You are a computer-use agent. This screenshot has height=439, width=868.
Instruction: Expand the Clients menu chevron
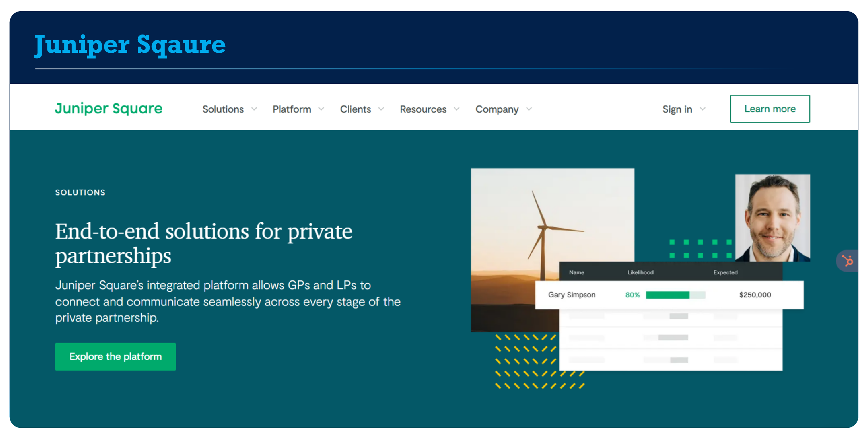click(x=381, y=109)
